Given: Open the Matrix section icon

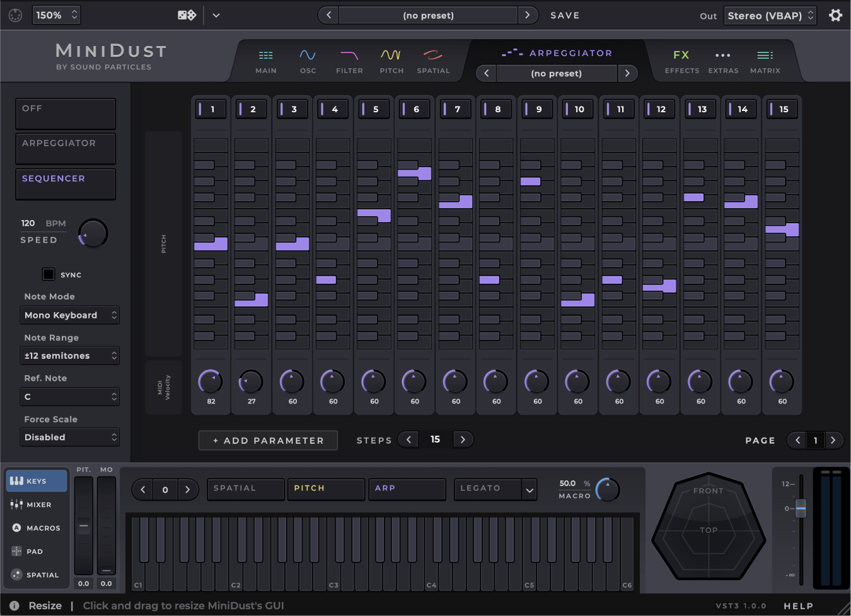Looking at the screenshot, I should click(765, 61).
